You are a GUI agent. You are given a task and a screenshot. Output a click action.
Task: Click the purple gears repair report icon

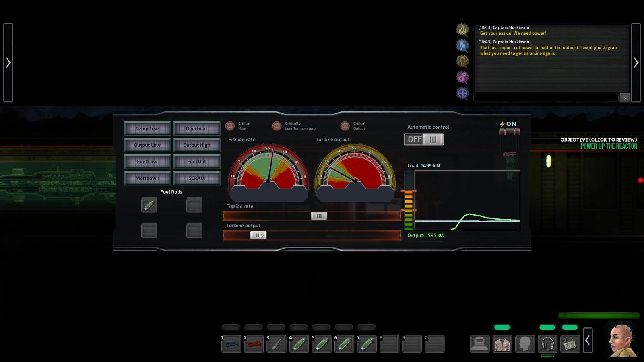point(462,77)
